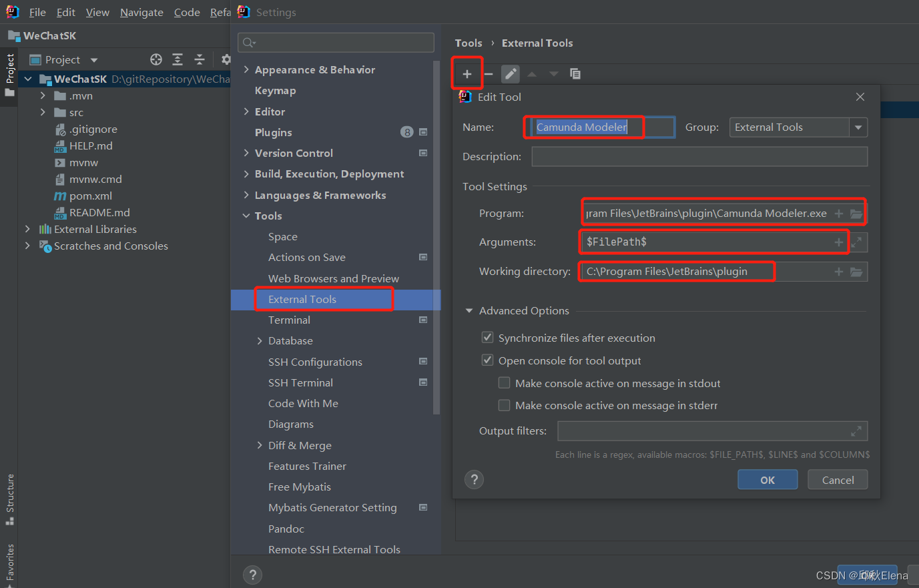The image size is (919, 588).
Task: Open the Edit menu
Action: click(x=66, y=12)
